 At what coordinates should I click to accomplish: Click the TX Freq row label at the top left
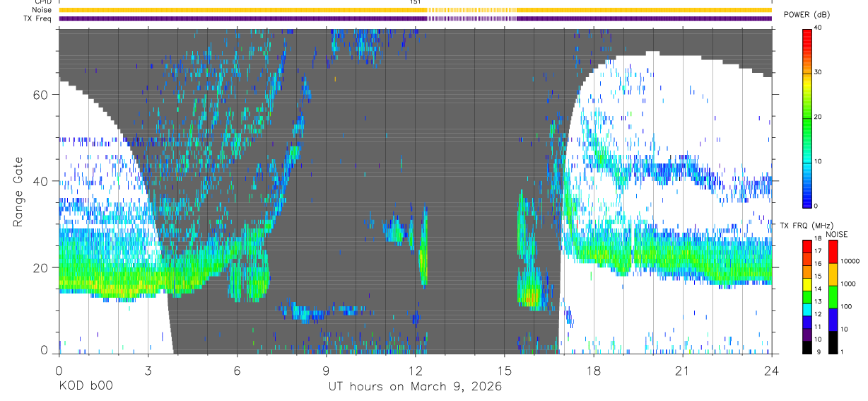pyautogui.click(x=38, y=18)
